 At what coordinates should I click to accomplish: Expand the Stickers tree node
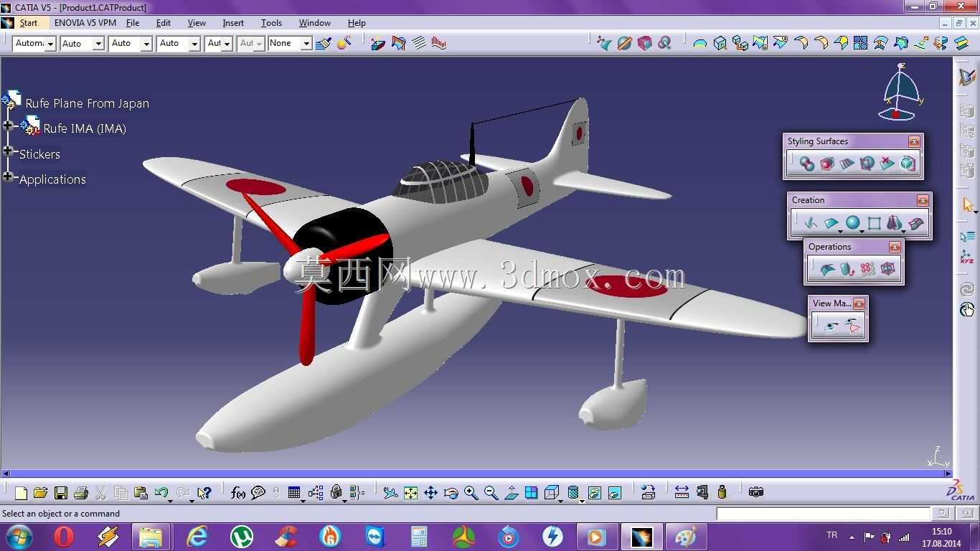pos(8,151)
